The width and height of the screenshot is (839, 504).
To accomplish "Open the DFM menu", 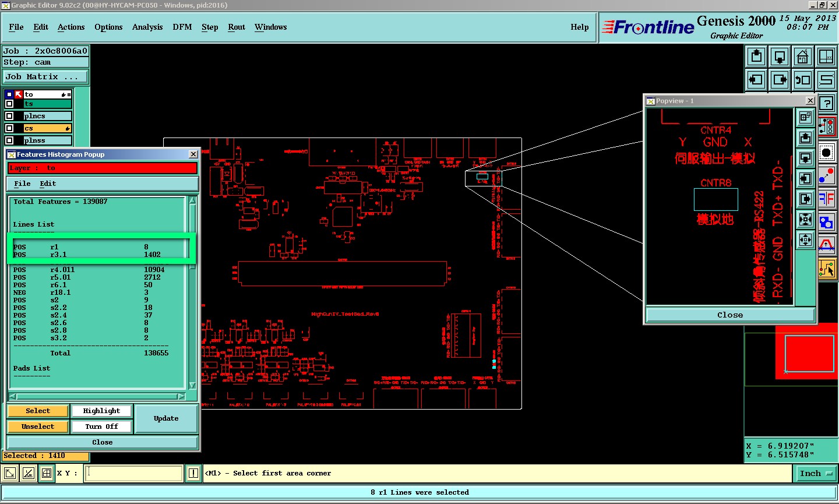I will 182,27.
